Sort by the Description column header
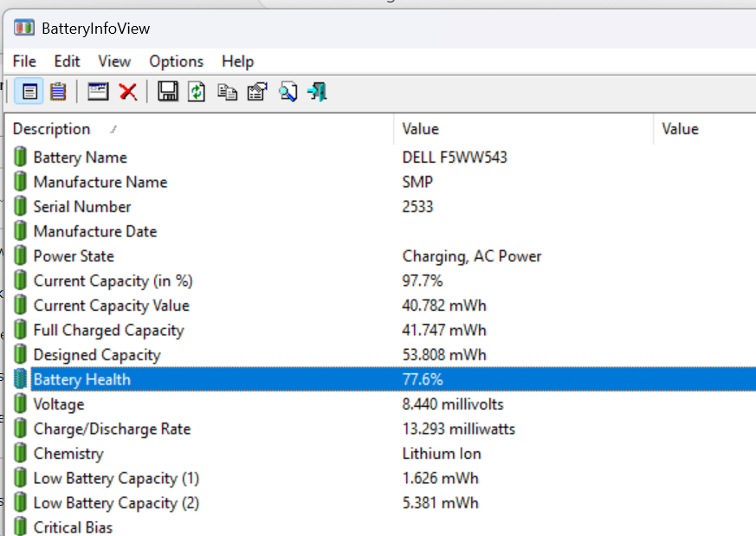 (199, 129)
